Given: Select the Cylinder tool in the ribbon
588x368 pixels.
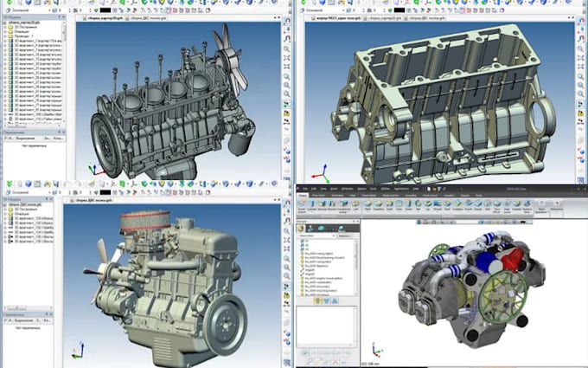Looking at the screenshot, I should coord(312,206).
